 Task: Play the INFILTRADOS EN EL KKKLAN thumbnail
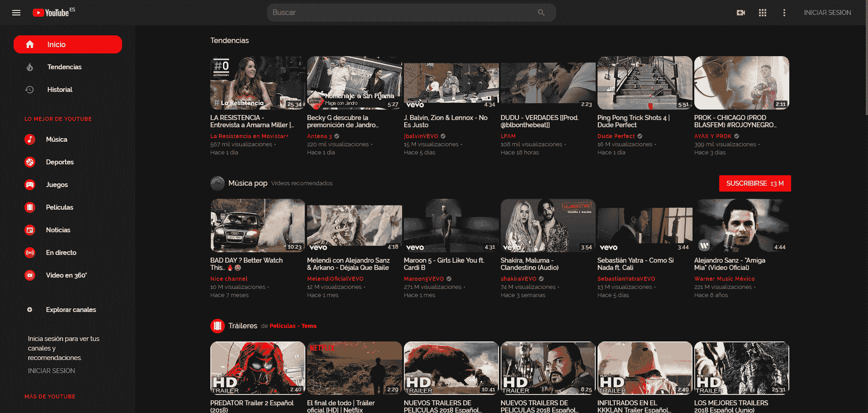point(645,368)
